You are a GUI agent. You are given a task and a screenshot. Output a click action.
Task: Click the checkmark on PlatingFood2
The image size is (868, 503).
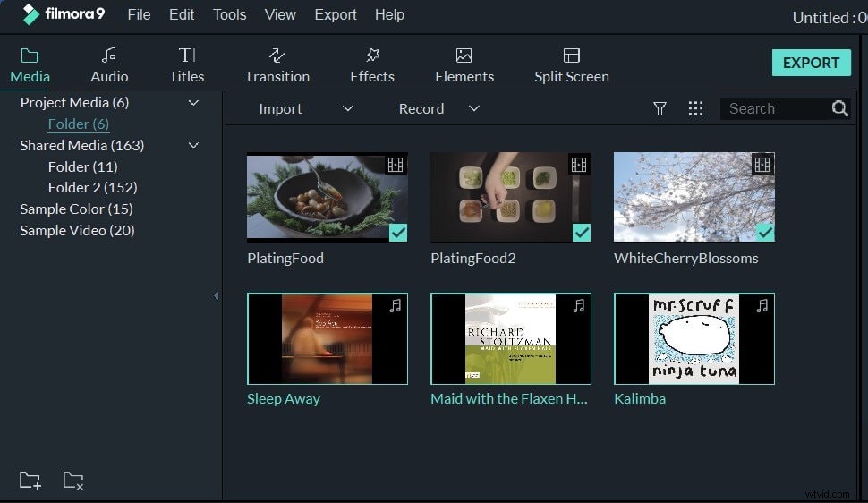(582, 233)
